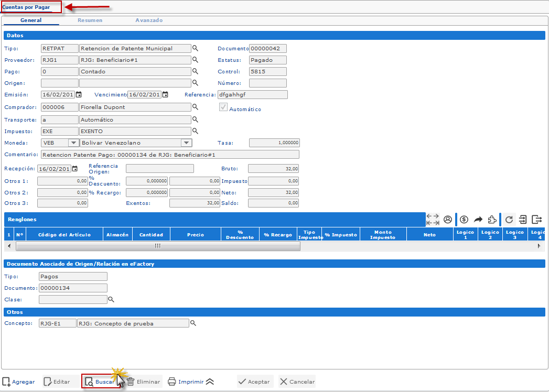Open the VEB currency code dropdown
This screenshot has height=392, width=549.
click(73, 143)
